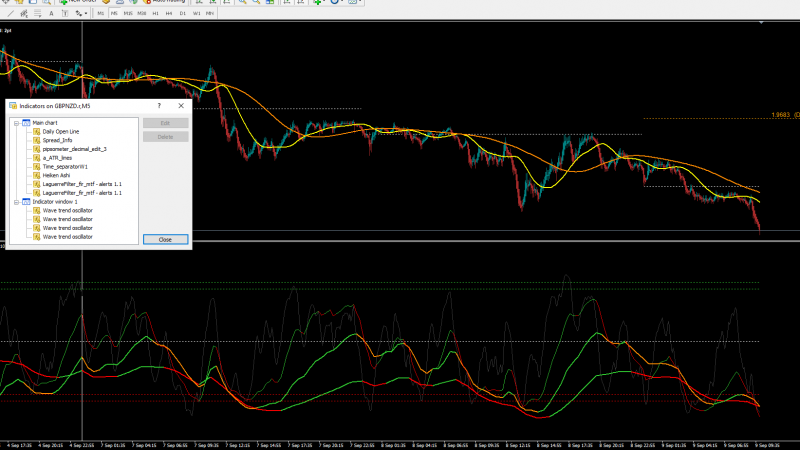Select the equidistant channel drawing tool
The image size is (800, 450).
click(x=24, y=13)
